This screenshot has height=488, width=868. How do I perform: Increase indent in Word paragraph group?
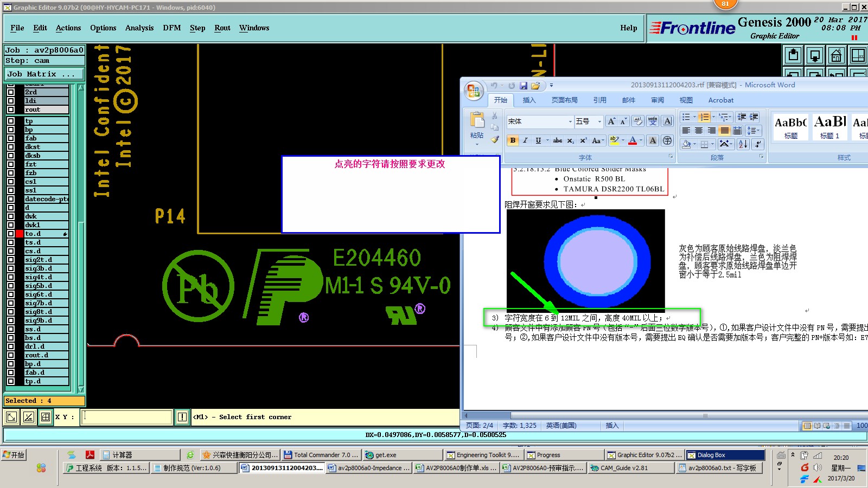754,117
